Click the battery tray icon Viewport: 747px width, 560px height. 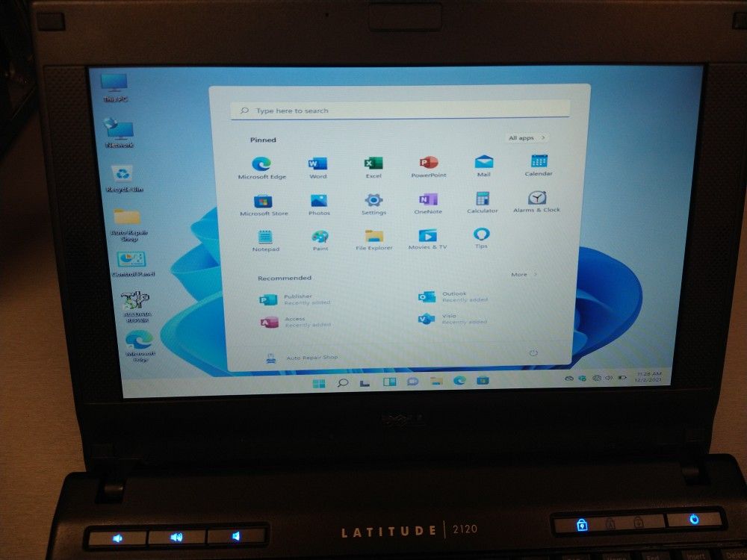pyautogui.click(x=622, y=378)
